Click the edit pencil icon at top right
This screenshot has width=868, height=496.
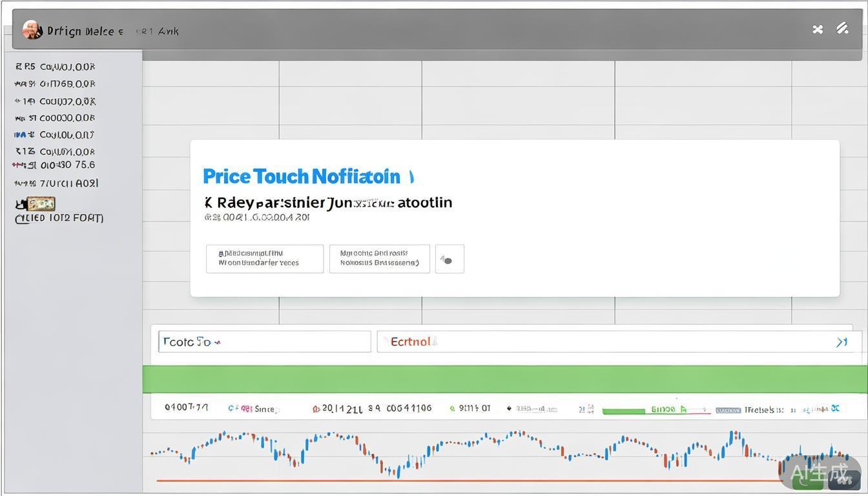pos(842,28)
